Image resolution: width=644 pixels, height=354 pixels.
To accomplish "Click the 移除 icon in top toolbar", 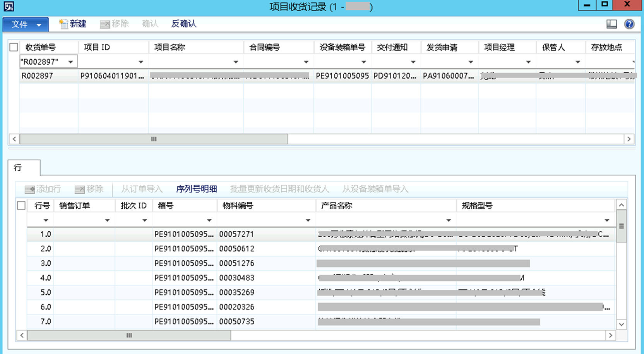I will tap(104, 24).
